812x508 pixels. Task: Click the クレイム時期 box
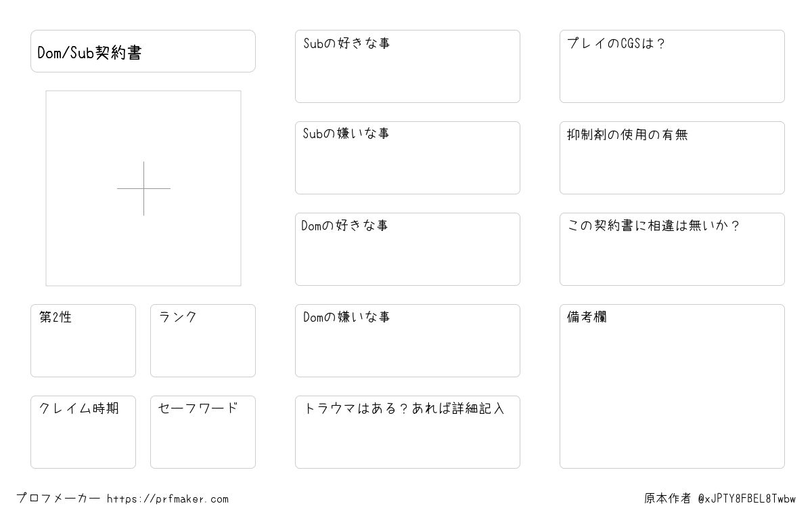83,432
